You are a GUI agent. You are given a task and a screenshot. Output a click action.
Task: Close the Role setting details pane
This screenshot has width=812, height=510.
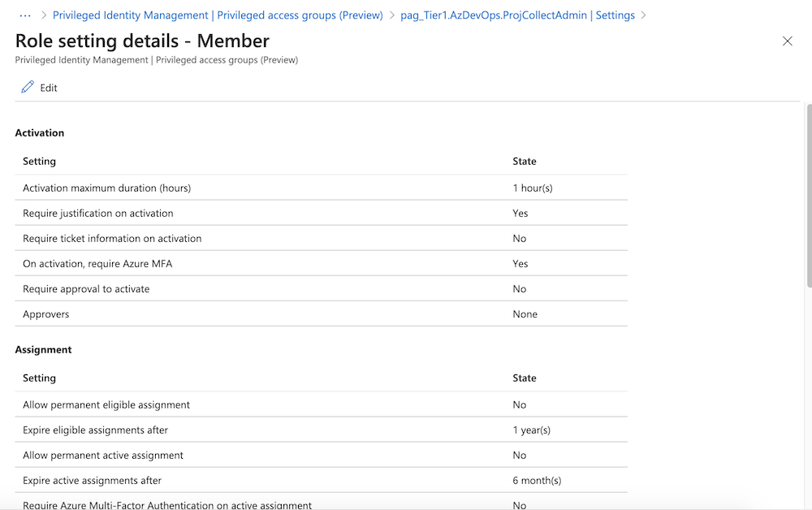(787, 41)
